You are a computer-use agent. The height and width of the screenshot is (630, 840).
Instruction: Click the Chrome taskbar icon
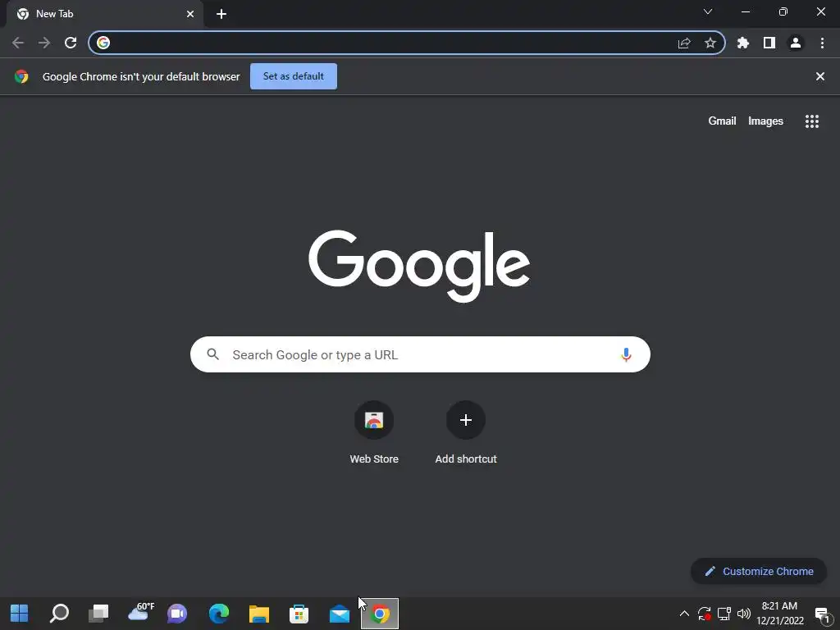[380, 614]
